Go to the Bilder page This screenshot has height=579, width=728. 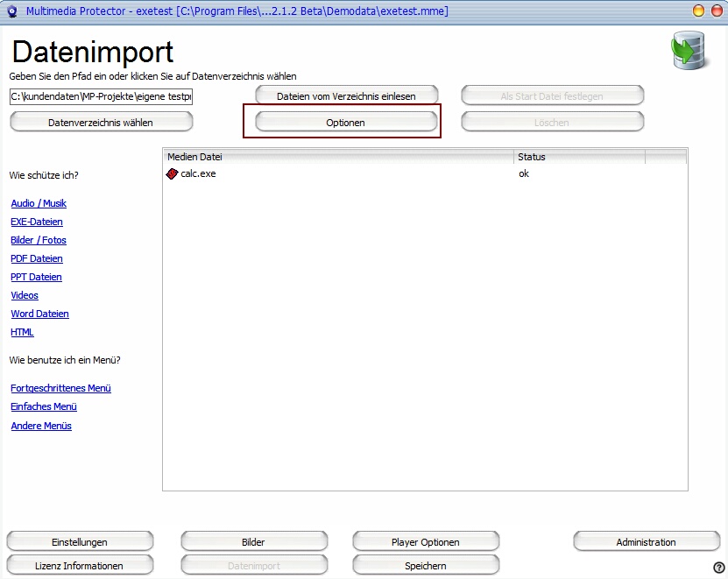point(254,542)
